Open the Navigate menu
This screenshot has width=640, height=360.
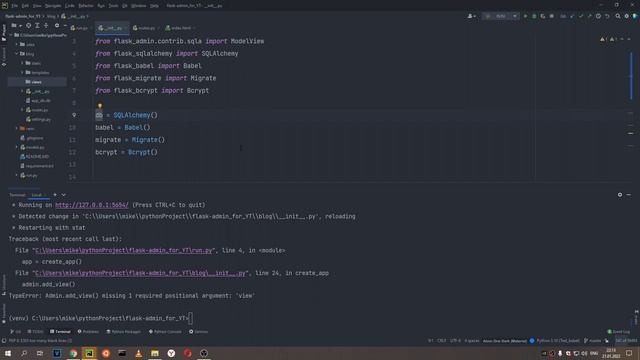pyautogui.click(x=53, y=6)
